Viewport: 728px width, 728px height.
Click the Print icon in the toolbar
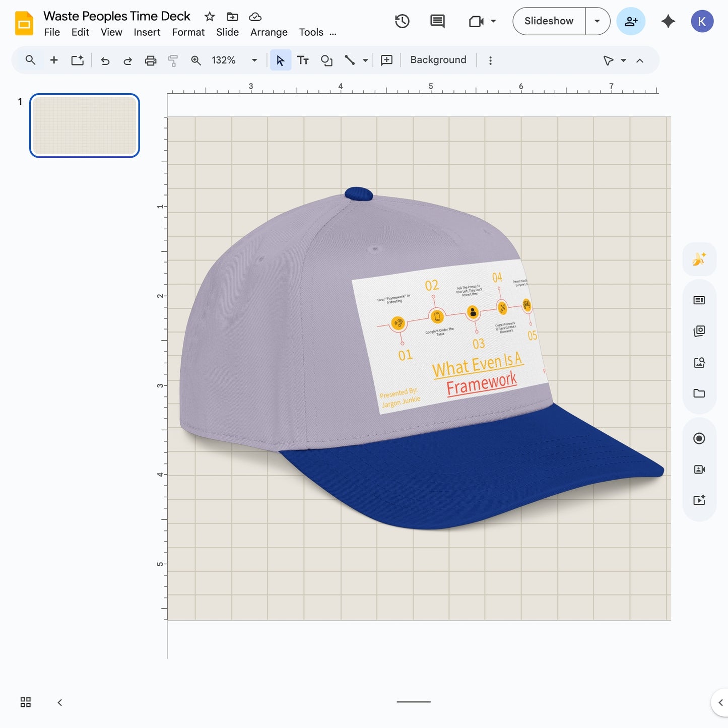151,60
